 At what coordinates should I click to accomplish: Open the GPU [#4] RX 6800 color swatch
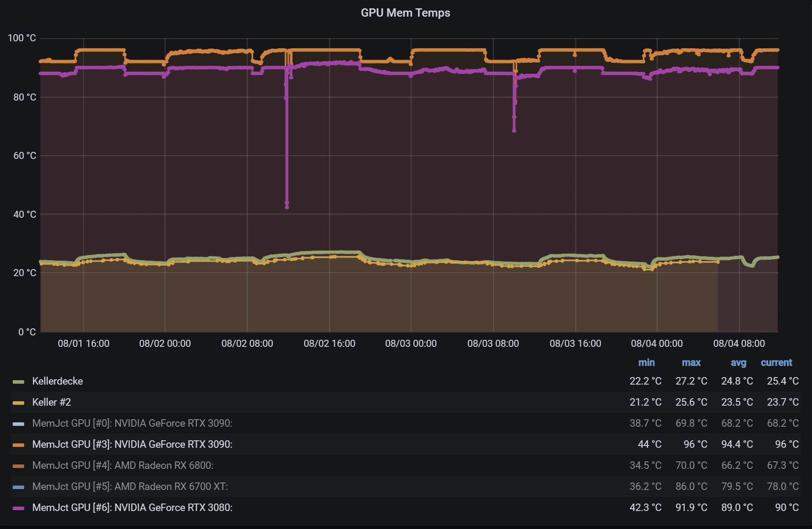point(18,466)
